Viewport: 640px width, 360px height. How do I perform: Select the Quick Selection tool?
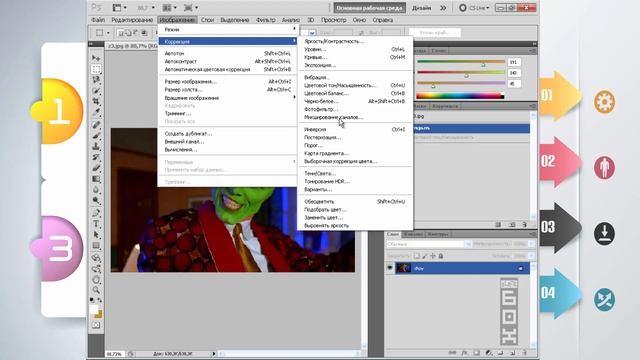click(x=96, y=90)
